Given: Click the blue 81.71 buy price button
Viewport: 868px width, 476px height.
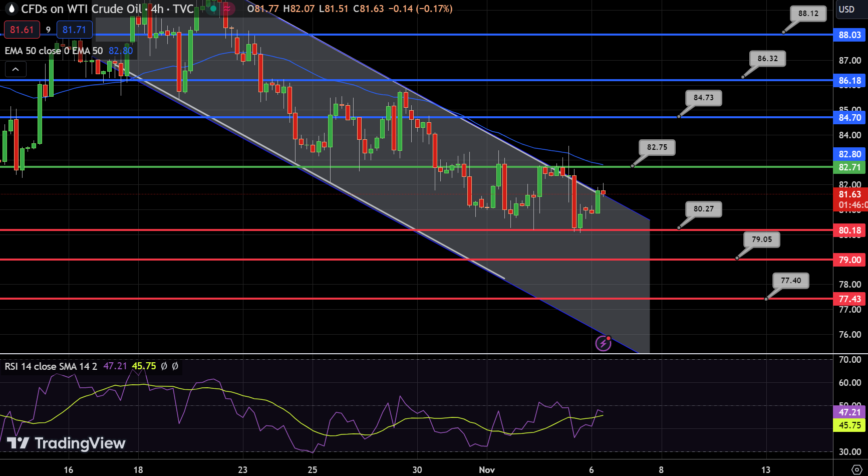Looking at the screenshot, I should pyautogui.click(x=74, y=30).
